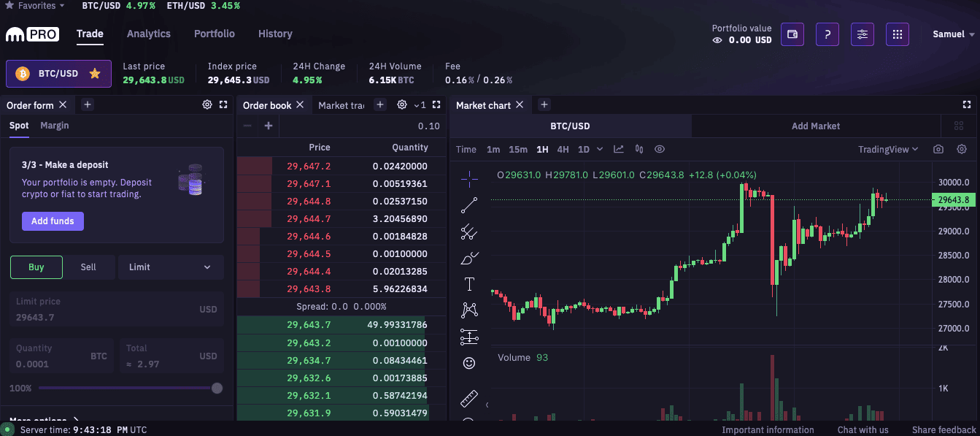Select the brush drawing tool
This screenshot has height=436, width=980.
pos(469,258)
